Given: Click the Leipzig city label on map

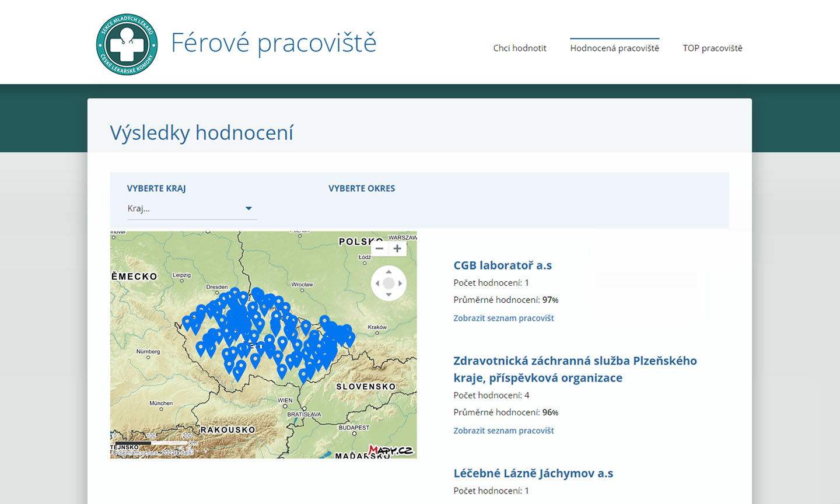Looking at the screenshot, I should 181,275.
